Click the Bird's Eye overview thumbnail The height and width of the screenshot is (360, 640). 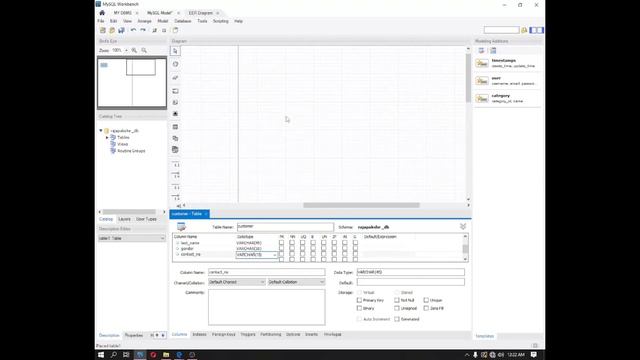point(132,83)
